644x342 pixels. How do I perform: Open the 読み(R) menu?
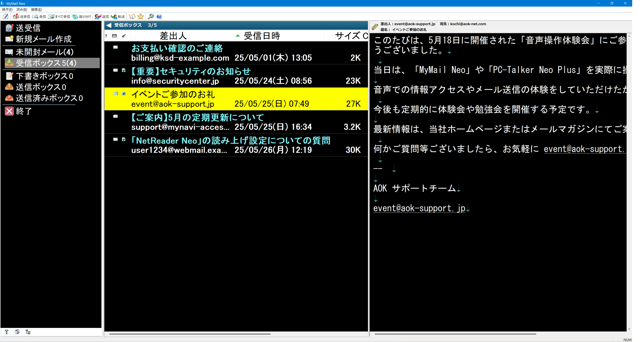pos(21,9)
